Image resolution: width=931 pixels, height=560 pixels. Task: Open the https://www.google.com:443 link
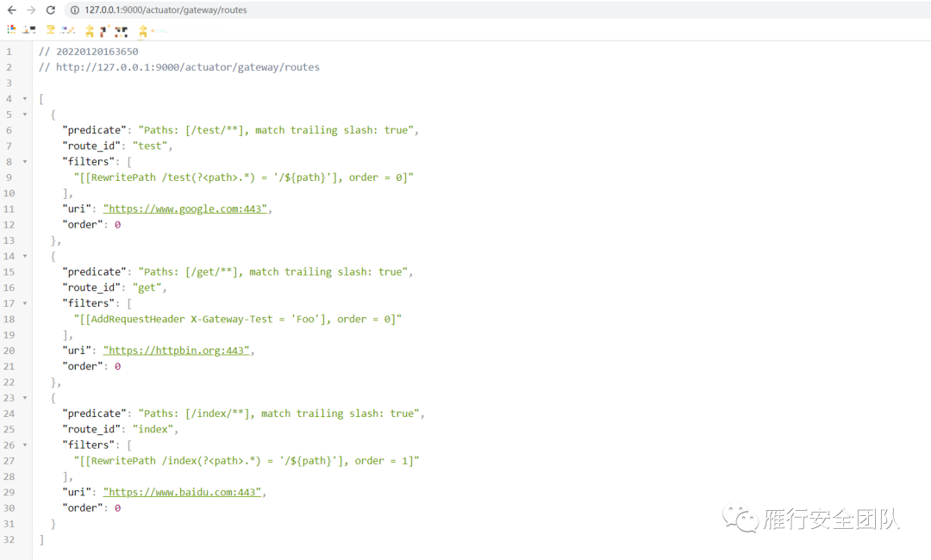184,209
